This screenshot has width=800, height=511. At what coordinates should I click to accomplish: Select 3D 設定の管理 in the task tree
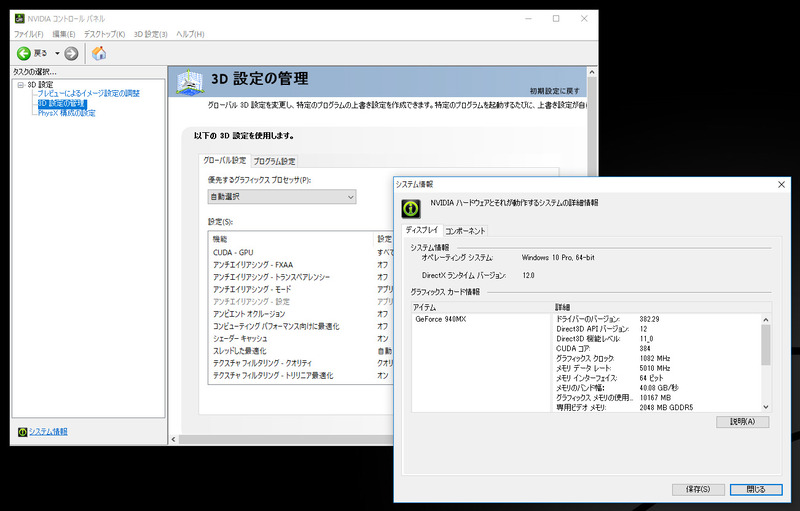(62, 104)
